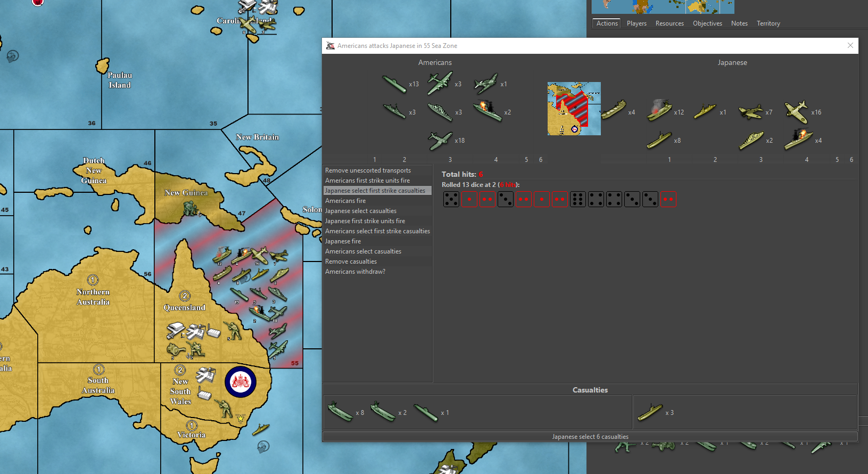Select the 'Japanese first strike units fire' step
This screenshot has width=868, height=474.
[x=378, y=221]
